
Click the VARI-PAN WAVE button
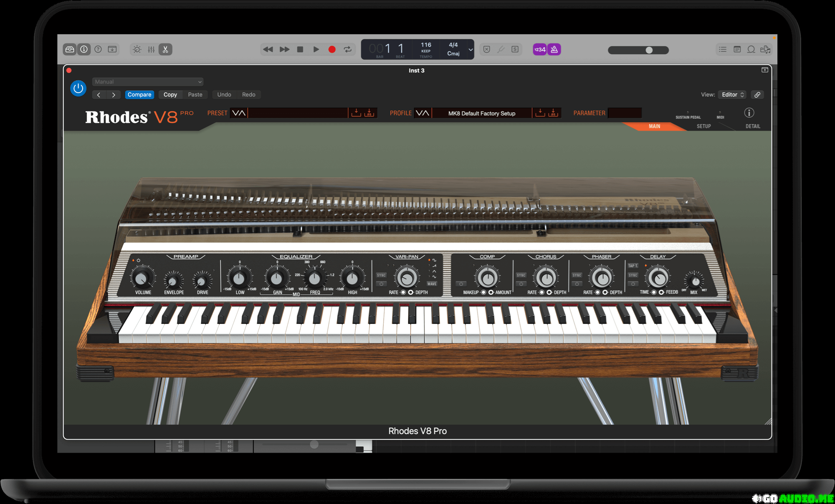432,284
